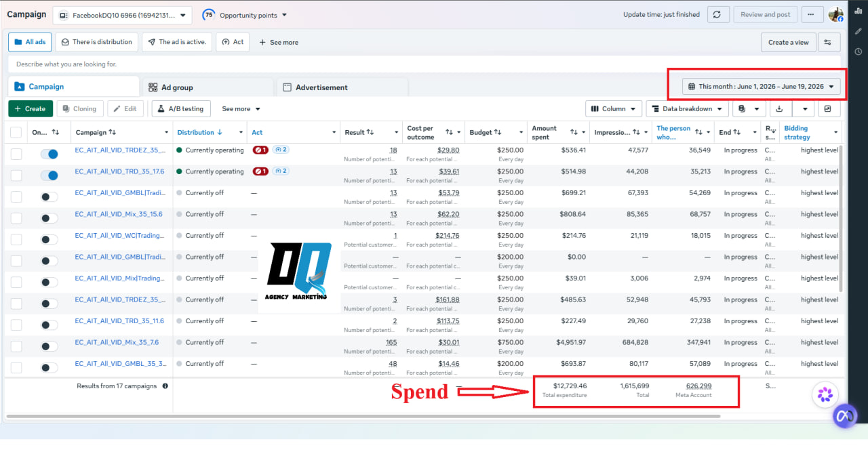Image resolution: width=868 pixels, height=456 pixels.
Task: Expand the Column dropdown
Action: [x=613, y=108]
